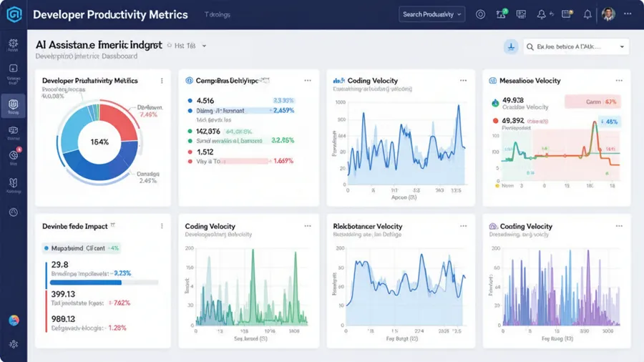Click the bell icon next to user avatar
The width and height of the screenshot is (644, 362).
[x=587, y=15]
